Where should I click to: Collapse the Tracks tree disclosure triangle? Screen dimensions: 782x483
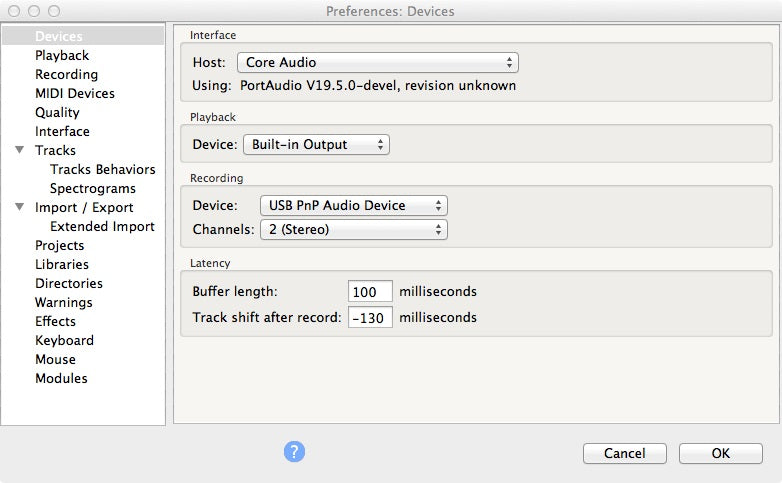(x=19, y=151)
